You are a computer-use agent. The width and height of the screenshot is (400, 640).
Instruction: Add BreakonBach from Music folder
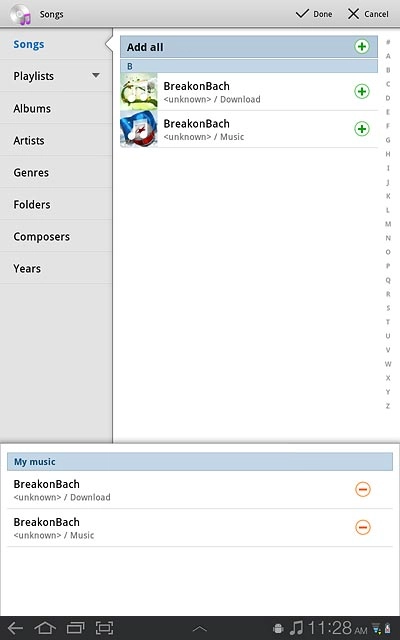(x=362, y=129)
